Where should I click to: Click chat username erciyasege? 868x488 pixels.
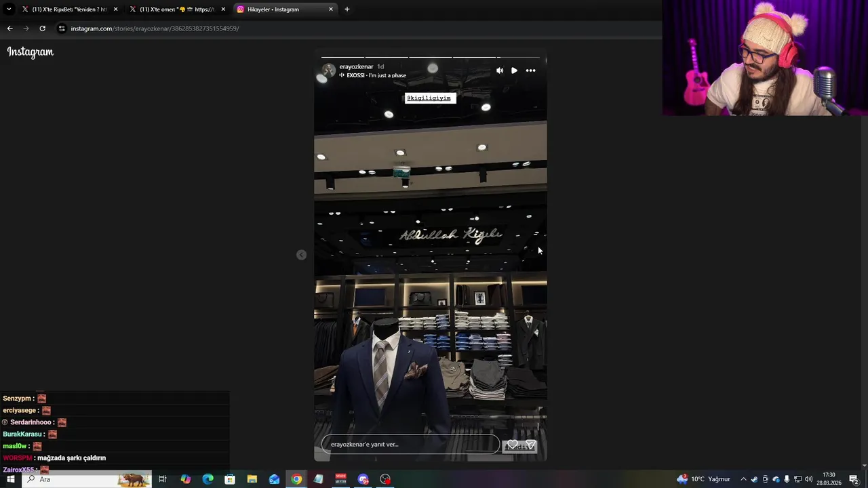[19, 411]
